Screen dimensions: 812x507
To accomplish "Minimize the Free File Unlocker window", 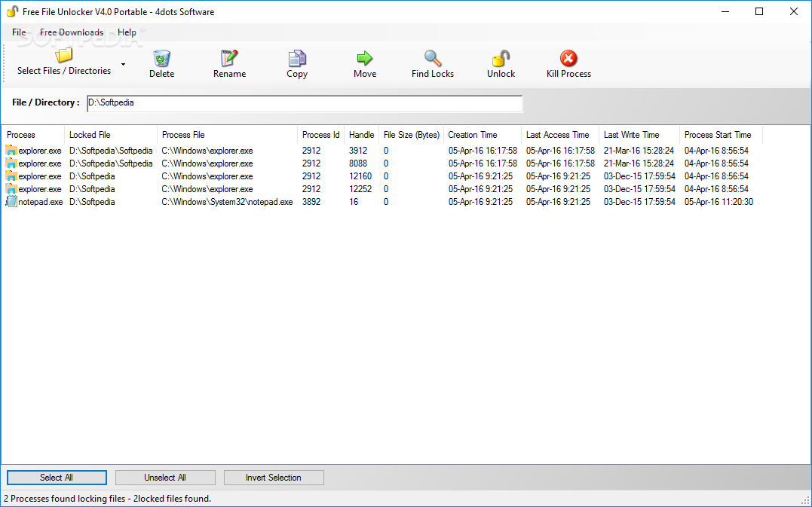I will [x=725, y=11].
